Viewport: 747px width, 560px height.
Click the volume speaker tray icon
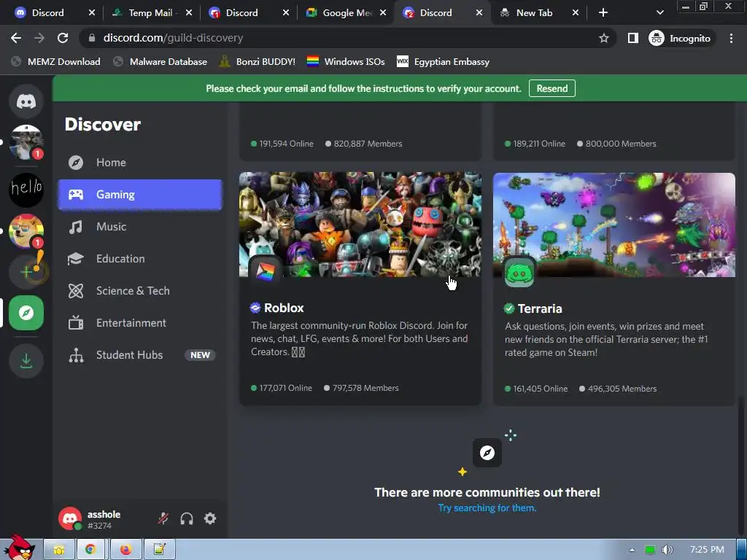(x=667, y=550)
